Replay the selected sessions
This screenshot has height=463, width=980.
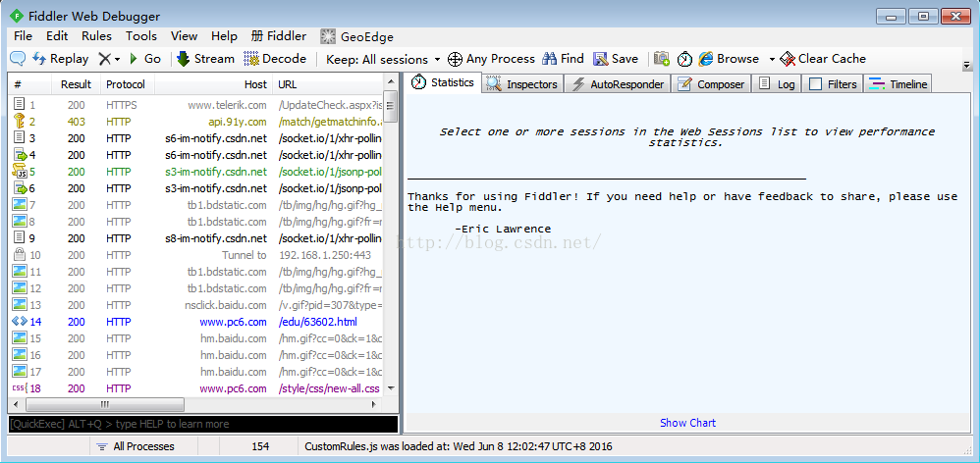coord(61,59)
